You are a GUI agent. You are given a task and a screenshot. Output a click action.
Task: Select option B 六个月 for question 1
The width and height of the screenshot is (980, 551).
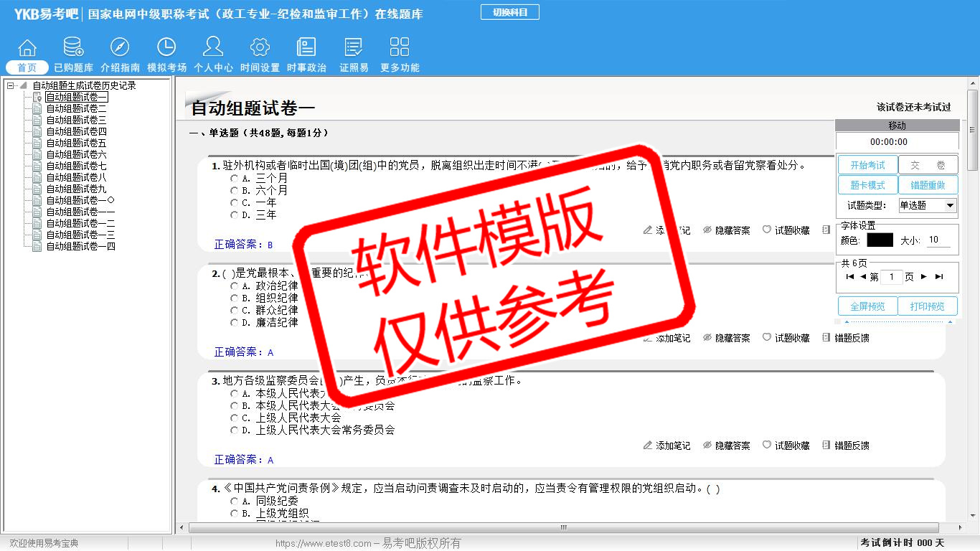tap(234, 191)
